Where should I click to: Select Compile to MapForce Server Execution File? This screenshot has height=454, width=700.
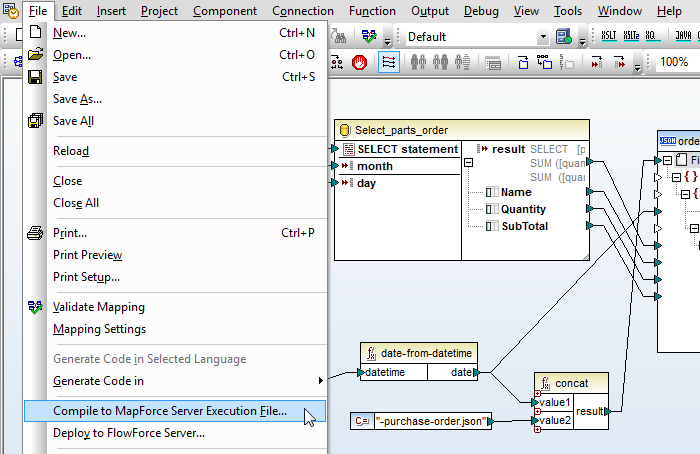click(169, 411)
